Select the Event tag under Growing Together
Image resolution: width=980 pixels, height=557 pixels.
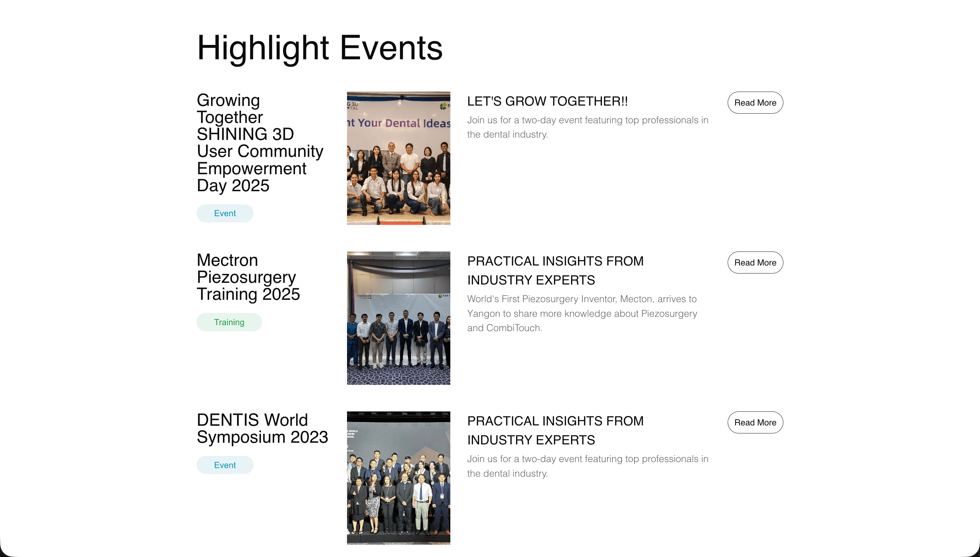(225, 213)
